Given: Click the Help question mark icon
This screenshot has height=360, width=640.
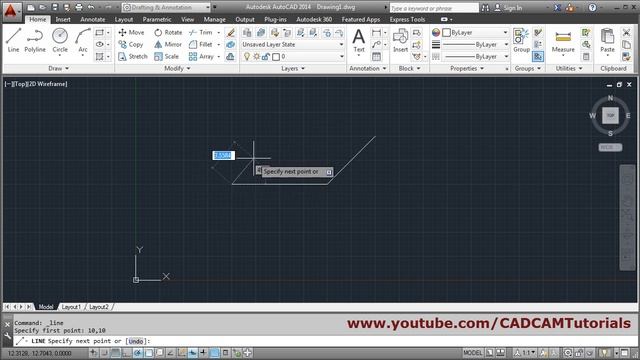Looking at the screenshot, I should (x=592, y=7).
